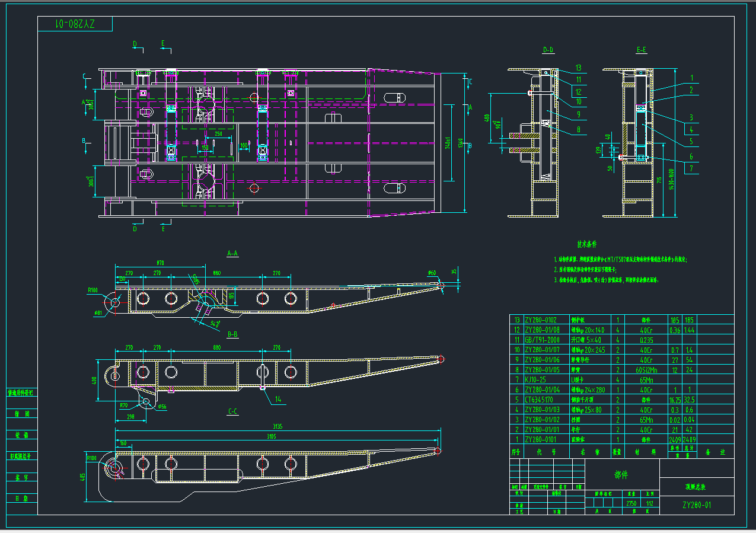Screen dimensions: 756x533
Task: Select the "60Si2Mn" material cell
Action: (x=646, y=370)
